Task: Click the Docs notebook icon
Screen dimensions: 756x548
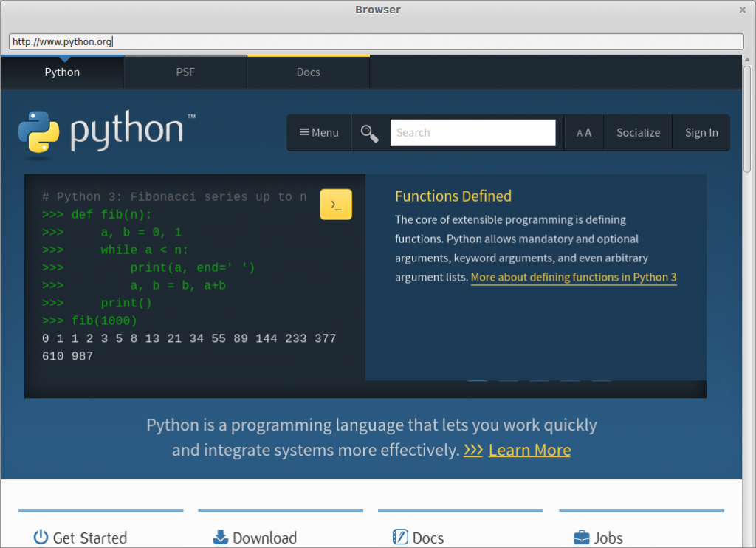Action: point(400,538)
